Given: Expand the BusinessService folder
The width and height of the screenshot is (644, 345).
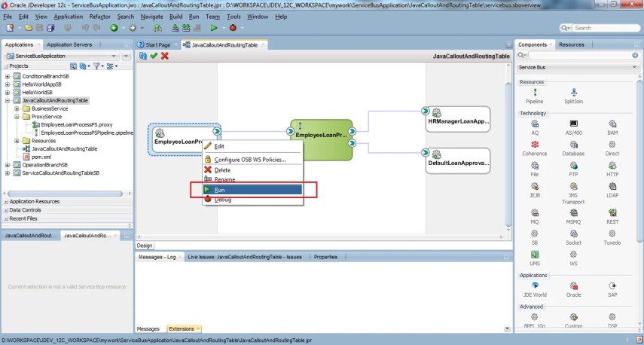Looking at the screenshot, I should (17, 108).
